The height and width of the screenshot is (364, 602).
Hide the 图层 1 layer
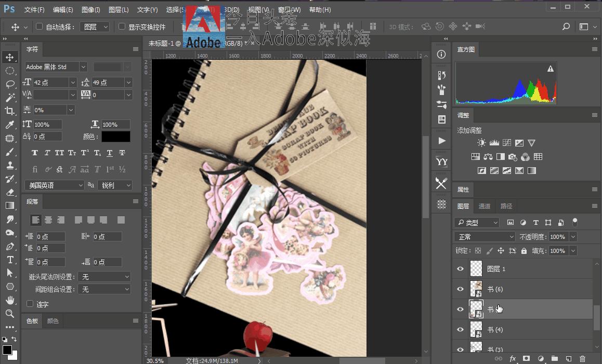460,269
